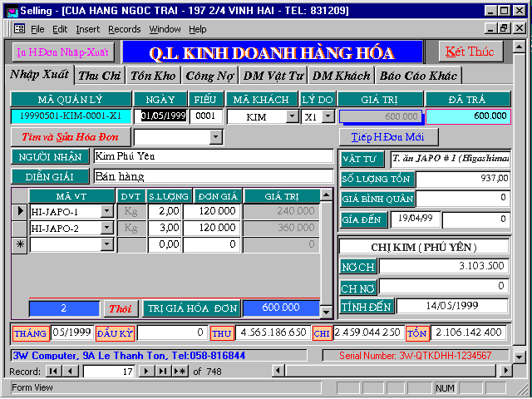Click the Kết Thúc button
Image resolution: width=532 pixels, height=399 pixels.
(470, 52)
